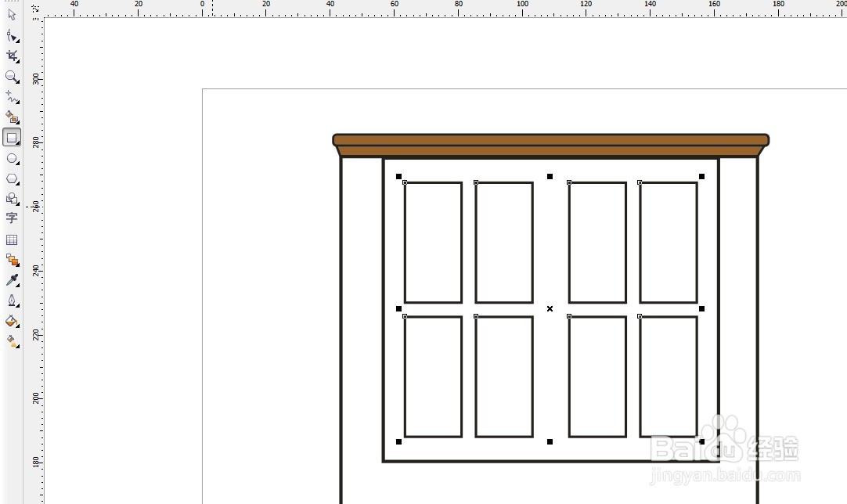Select the Blend interactive tool

point(12,261)
